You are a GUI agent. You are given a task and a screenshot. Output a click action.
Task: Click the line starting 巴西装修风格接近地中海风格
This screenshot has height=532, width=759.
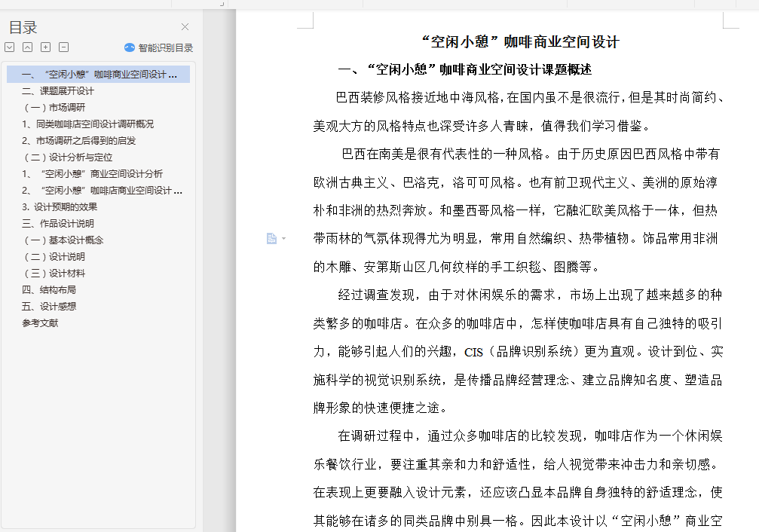(530, 98)
